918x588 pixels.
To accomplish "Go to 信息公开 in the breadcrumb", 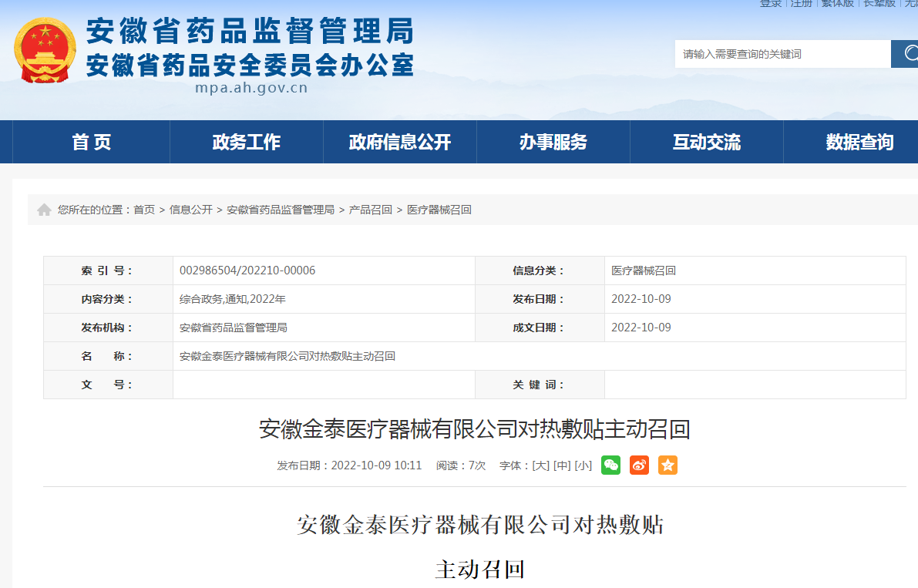I will (191, 210).
